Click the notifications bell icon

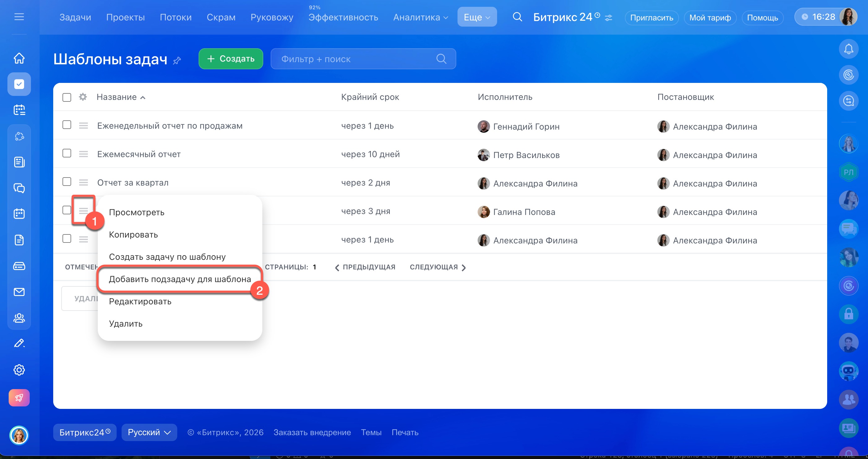coord(848,49)
